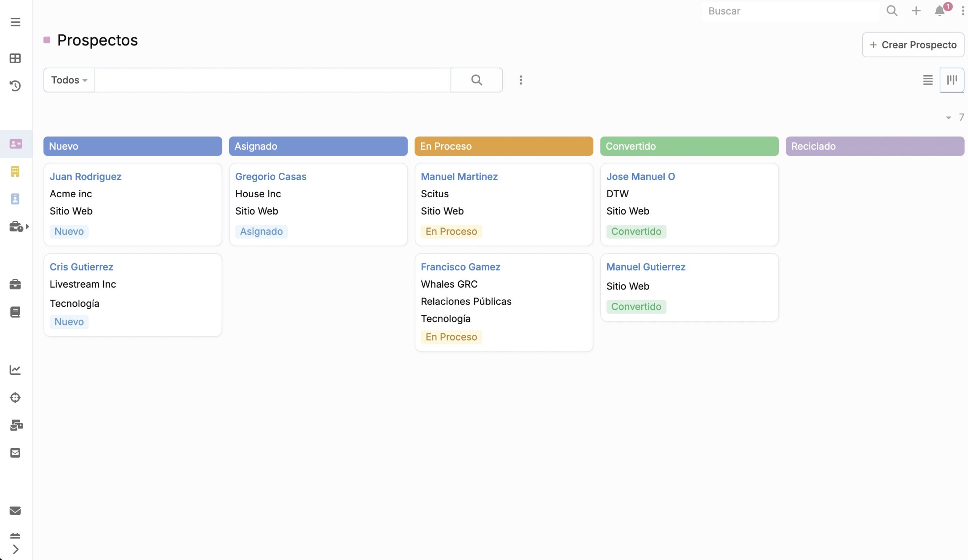Open the calendar icon at the sidebar bottom
This screenshot has width=968, height=560.
click(x=16, y=536)
